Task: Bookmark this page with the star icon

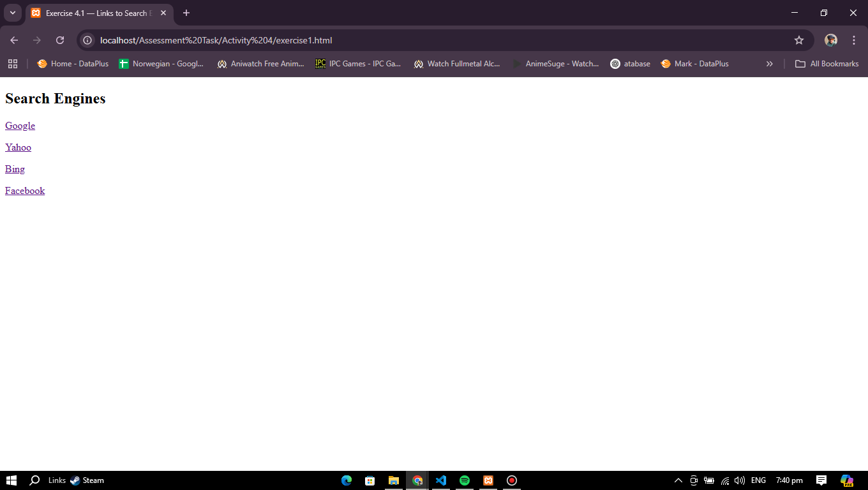Action: click(798, 40)
